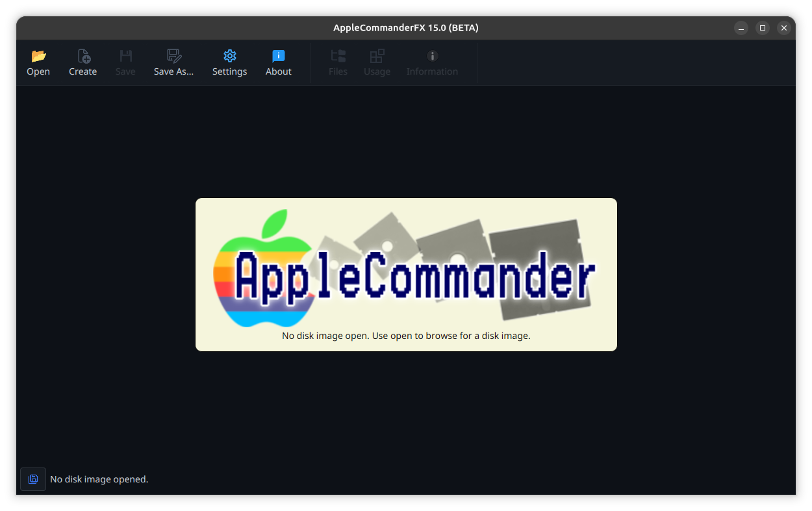Switch to the Files view
Image resolution: width=812 pixels, height=511 pixels.
coord(338,63)
